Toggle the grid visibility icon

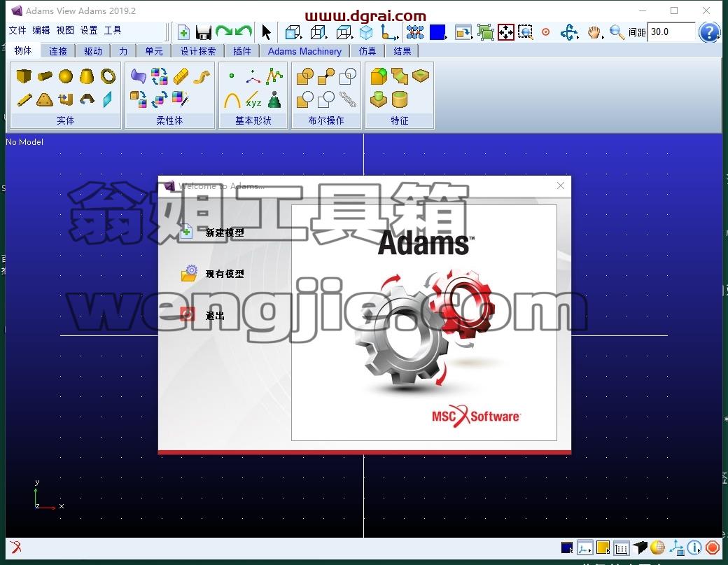click(414, 32)
